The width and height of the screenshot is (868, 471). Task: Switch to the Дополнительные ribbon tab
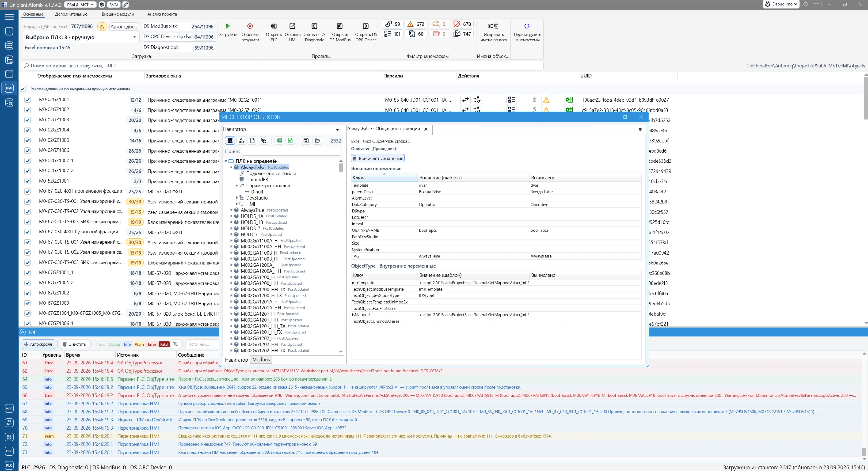pos(71,14)
